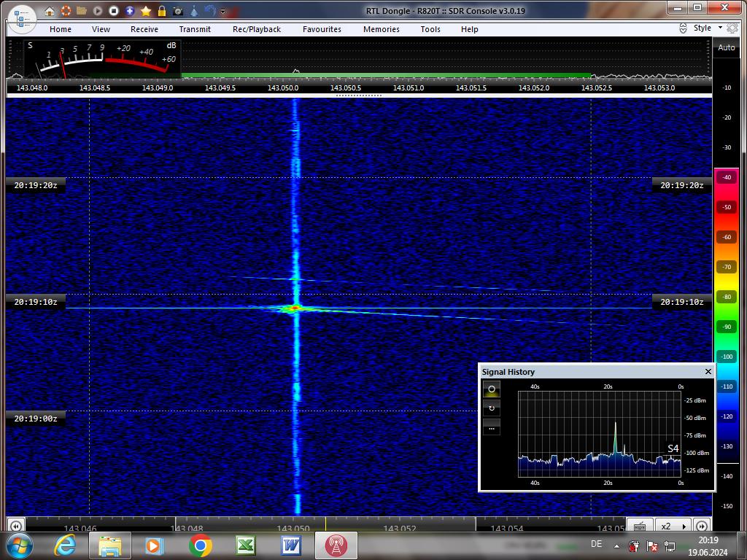This screenshot has height=560, width=747.
Task: Click the right 20:19:20z waterfall timestamp
Action: (682, 185)
